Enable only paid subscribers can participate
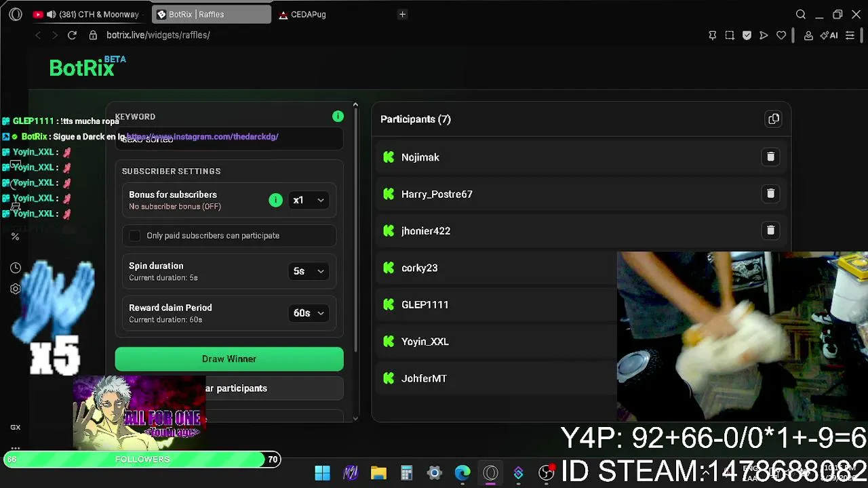The image size is (868, 488). click(135, 235)
